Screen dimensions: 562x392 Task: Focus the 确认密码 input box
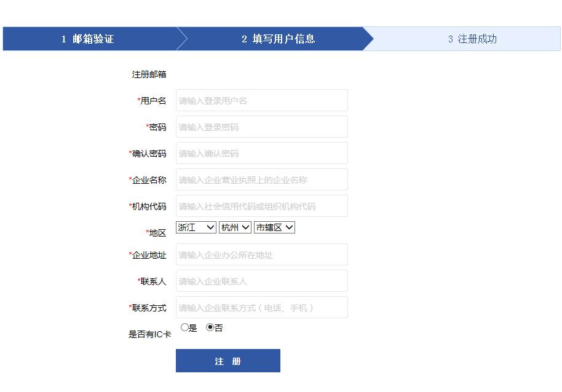261,153
